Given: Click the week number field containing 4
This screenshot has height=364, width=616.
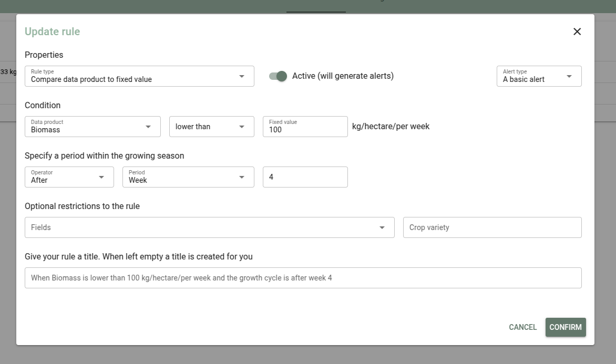Looking at the screenshot, I should pos(305,177).
